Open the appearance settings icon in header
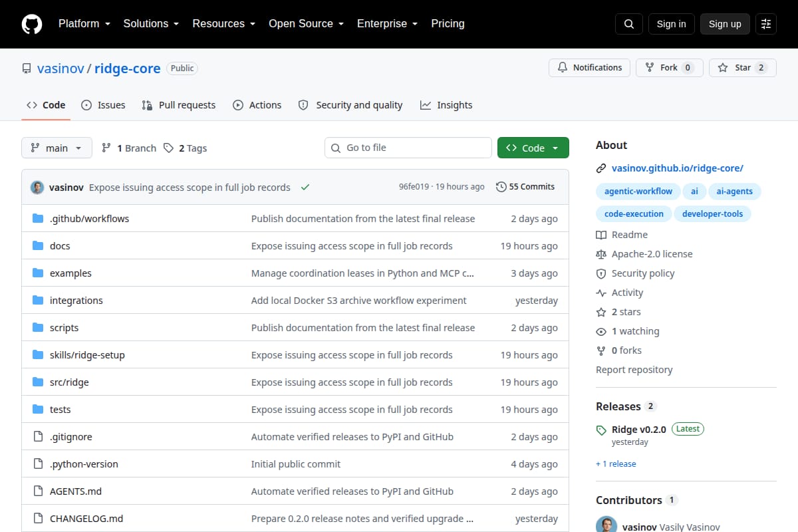The width and height of the screenshot is (798, 532). pos(766,24)
